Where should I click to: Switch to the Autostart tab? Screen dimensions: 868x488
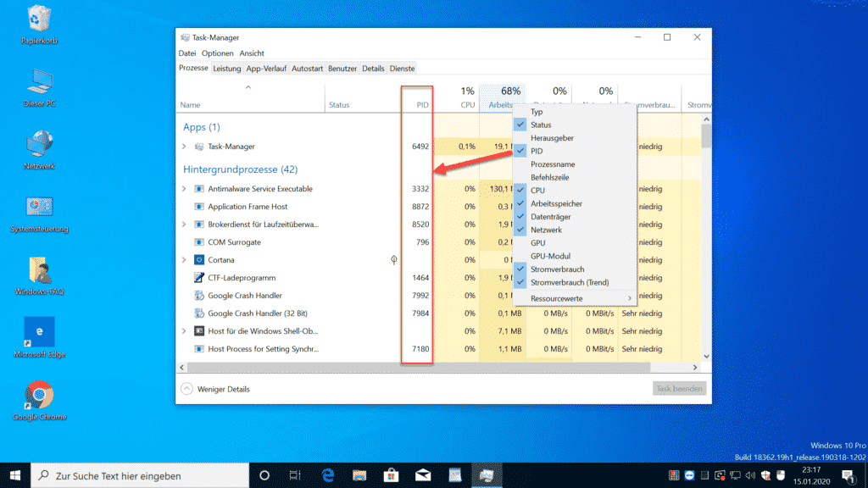click(x=307, y=69)
